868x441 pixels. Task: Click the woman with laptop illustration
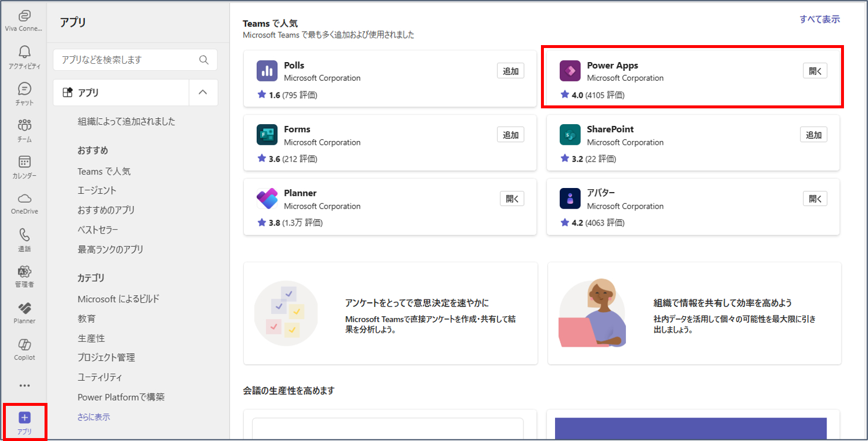[x=592, y=313]
